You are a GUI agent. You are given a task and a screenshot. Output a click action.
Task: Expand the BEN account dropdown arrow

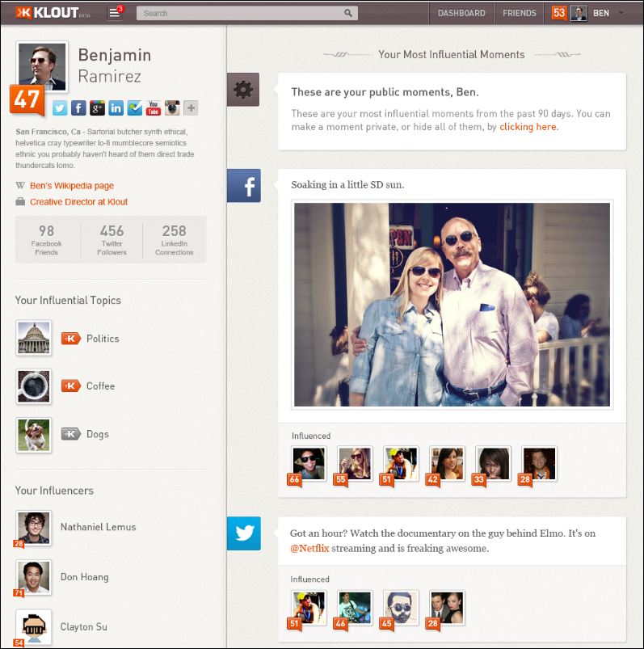(621, 13)
